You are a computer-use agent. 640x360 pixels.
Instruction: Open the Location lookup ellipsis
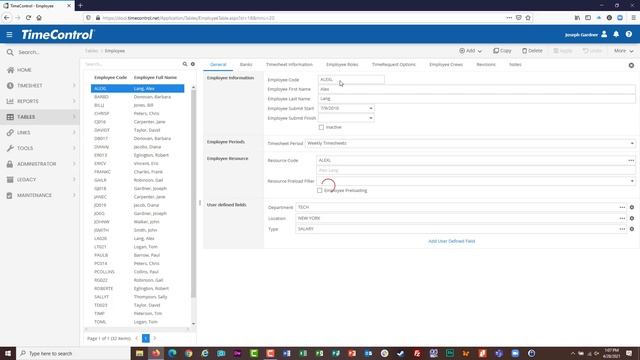pyautogui.click(x=622, y=218)
